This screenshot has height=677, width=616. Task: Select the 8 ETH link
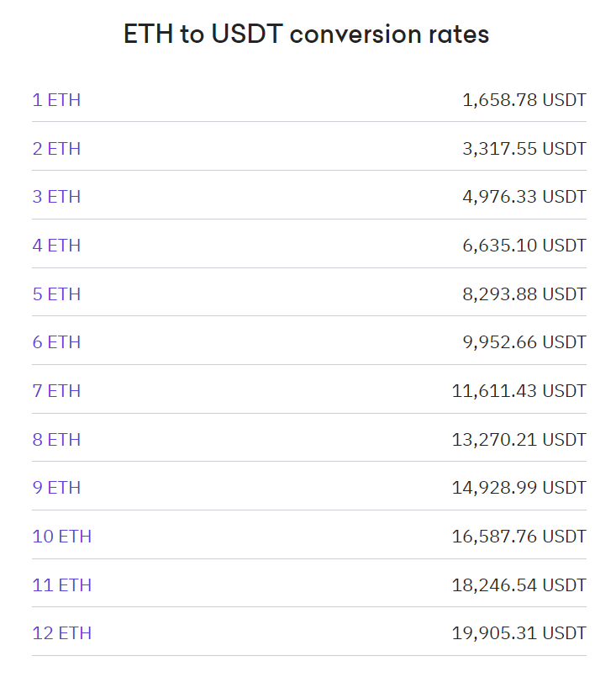click(x=56, y=440)
